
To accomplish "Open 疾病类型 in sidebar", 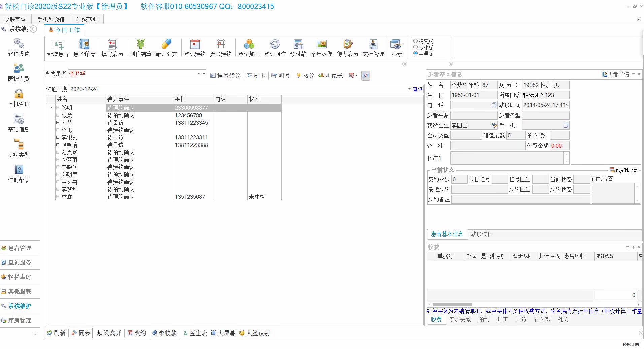I will click(x=19, y=148).
